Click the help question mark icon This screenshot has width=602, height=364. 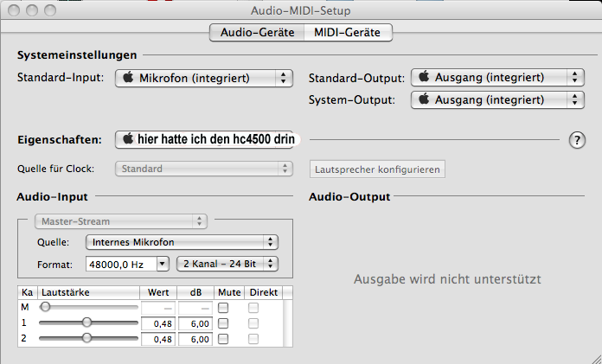578,141
